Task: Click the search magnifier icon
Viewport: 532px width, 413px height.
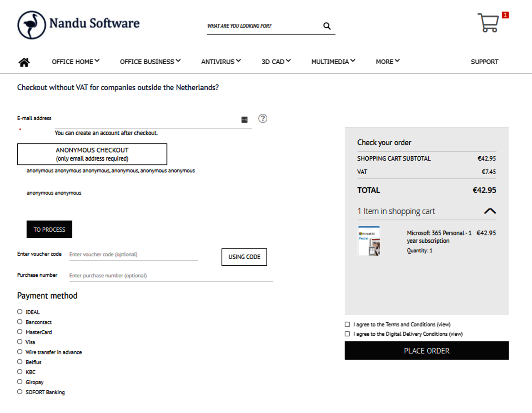Action: click(327, 26)
